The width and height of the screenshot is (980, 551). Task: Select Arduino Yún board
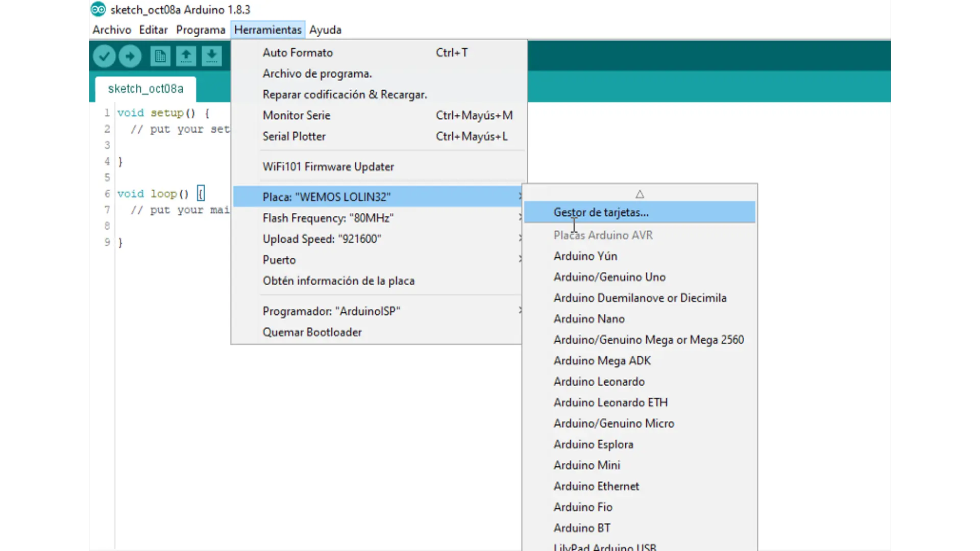pyautogui.click(x=640, y=256)
